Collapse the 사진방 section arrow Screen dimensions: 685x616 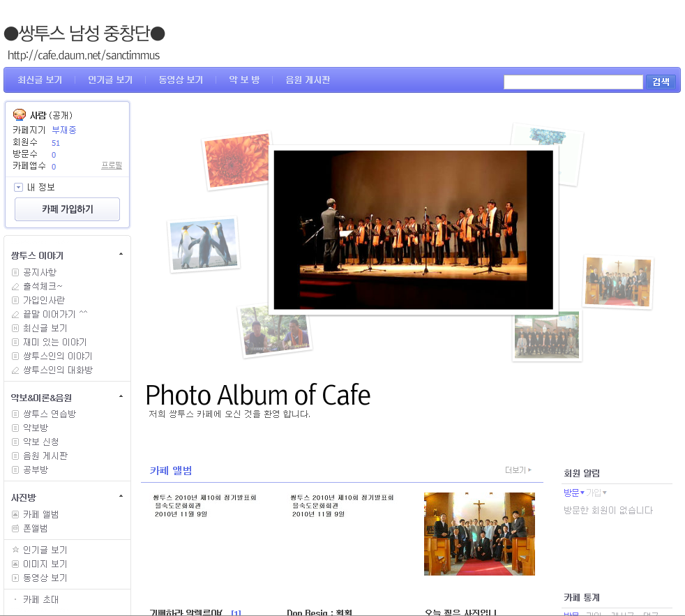pyautogui.click(x=121, y=496)
